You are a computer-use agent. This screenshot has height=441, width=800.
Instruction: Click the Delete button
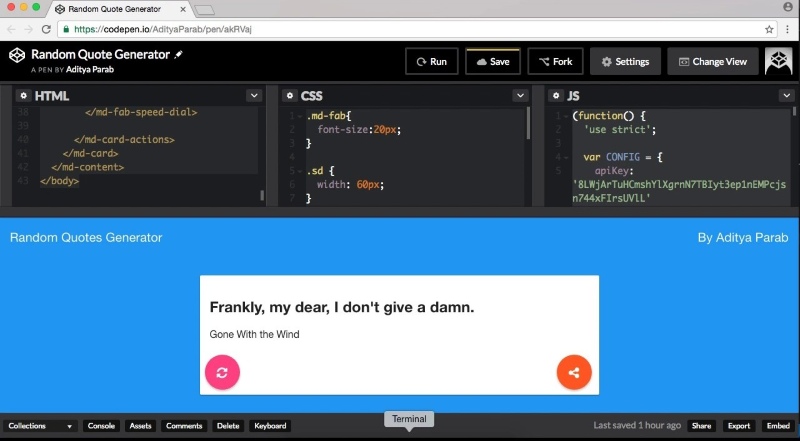pyautogui.click(x=228, y=426)
